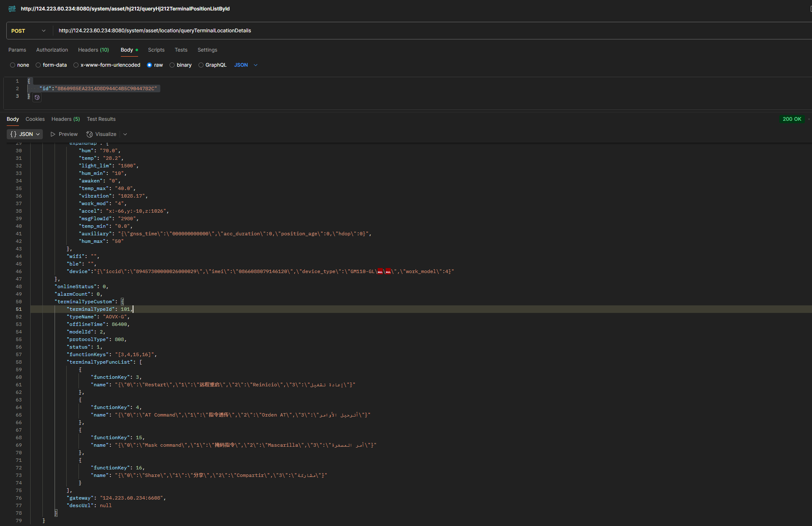
Task: Open the response JSON format dropdown
Action: (x=25, y=134)
